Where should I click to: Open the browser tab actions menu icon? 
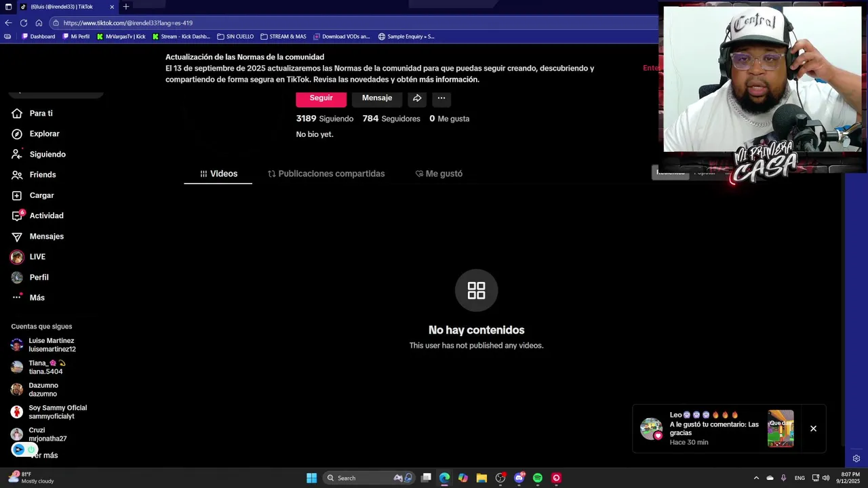[x=7, y=7]
